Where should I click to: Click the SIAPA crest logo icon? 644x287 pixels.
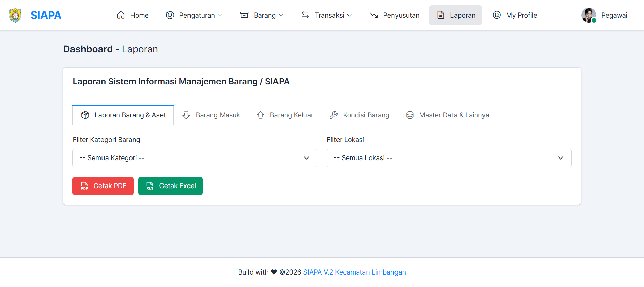(15, 15)
